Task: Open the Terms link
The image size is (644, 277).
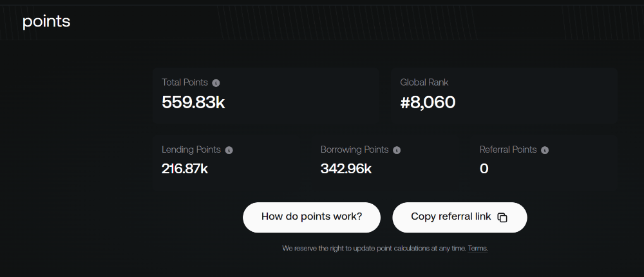Action: point(478,249)
